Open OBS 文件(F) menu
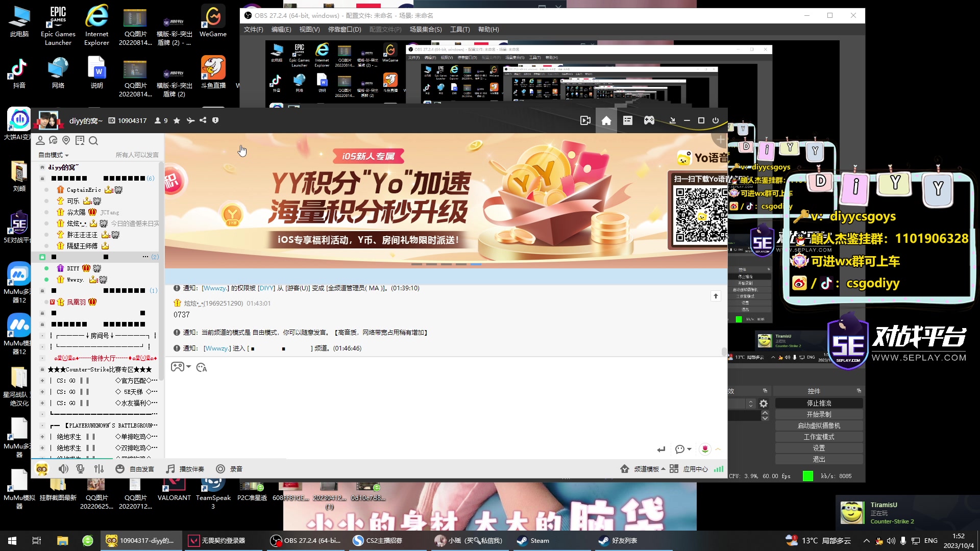The width and height of the screenshot is (980, 551). (x=254, y=30)
